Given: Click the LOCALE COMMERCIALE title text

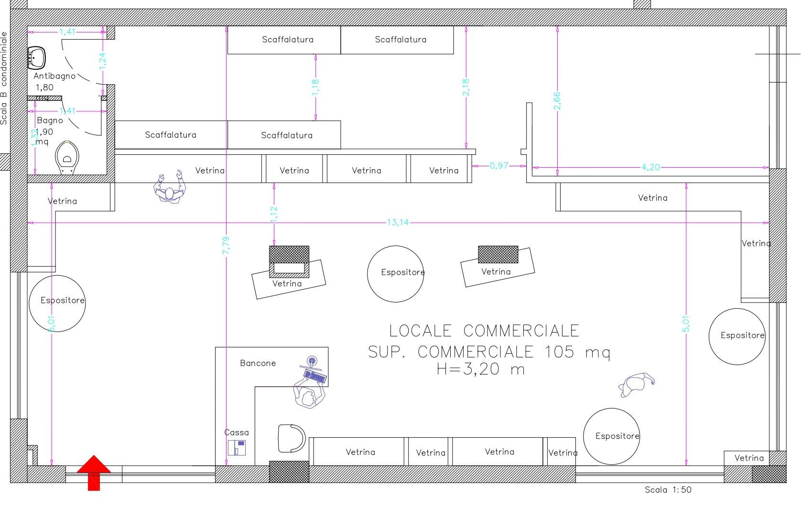Looking at the screenshot, I should click(x=484, y=331).
